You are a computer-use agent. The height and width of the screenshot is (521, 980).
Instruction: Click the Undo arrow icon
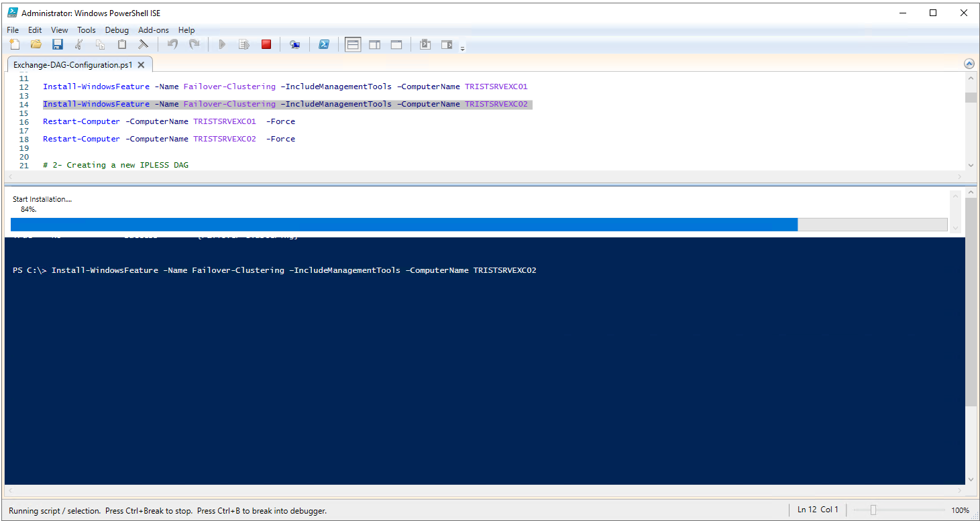pyautogui.click(x=172, y=44)
